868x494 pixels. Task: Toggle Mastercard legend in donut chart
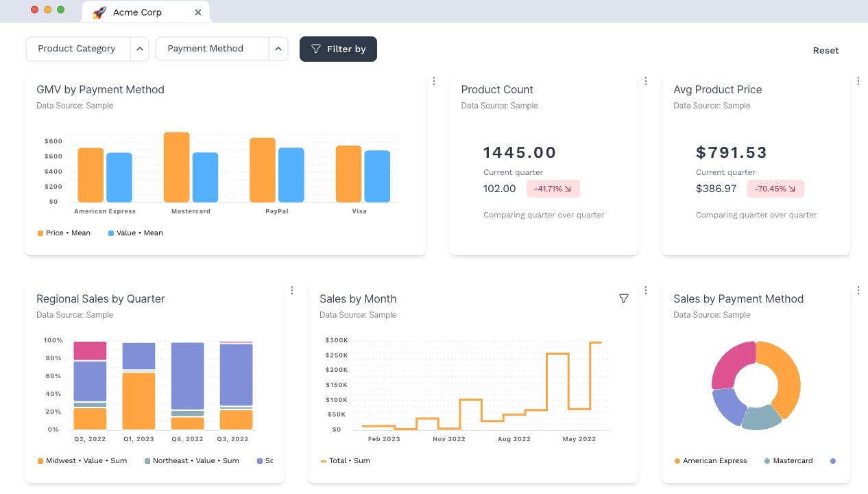pyautogui.click(x=788, y=461)
